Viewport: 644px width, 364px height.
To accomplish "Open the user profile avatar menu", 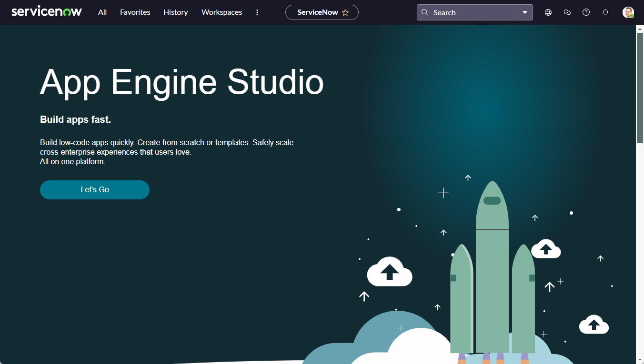I will (628, 12).
